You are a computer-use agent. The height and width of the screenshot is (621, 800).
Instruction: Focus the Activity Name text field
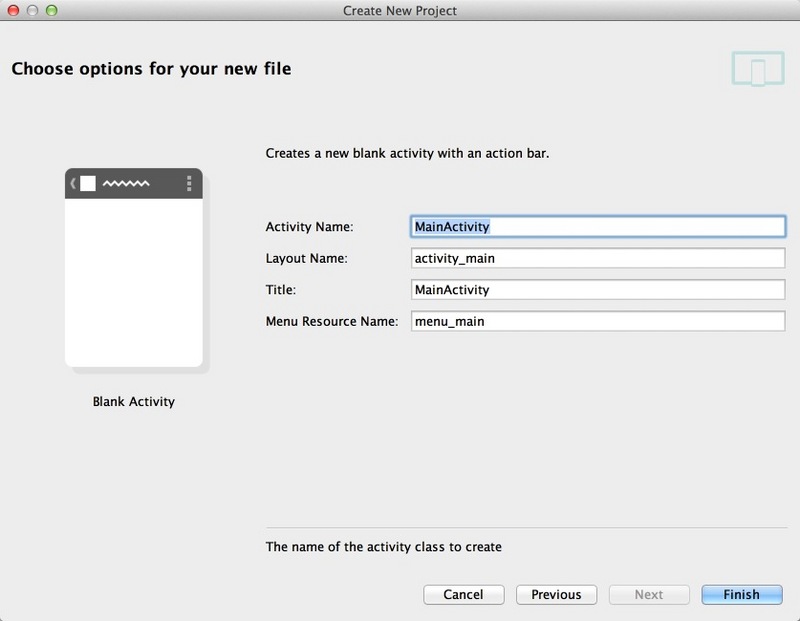pyautogui.click(x=598, y=227)
